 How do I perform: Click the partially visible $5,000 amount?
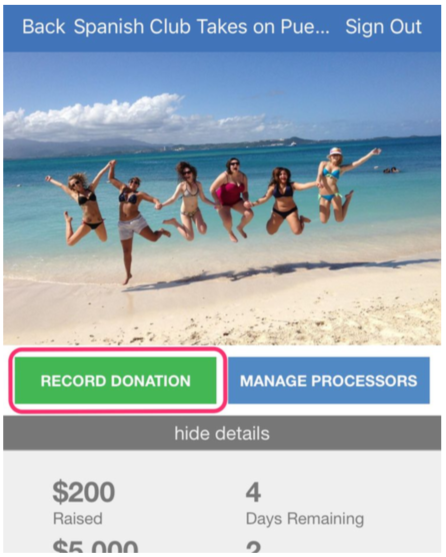[x=95, y=546]
